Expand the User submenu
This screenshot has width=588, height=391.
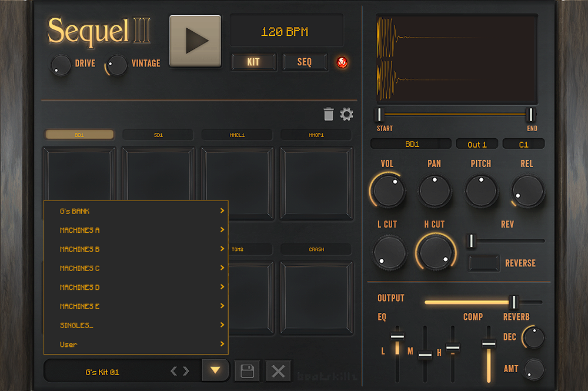pyautogui.click(x=136, y=345)
